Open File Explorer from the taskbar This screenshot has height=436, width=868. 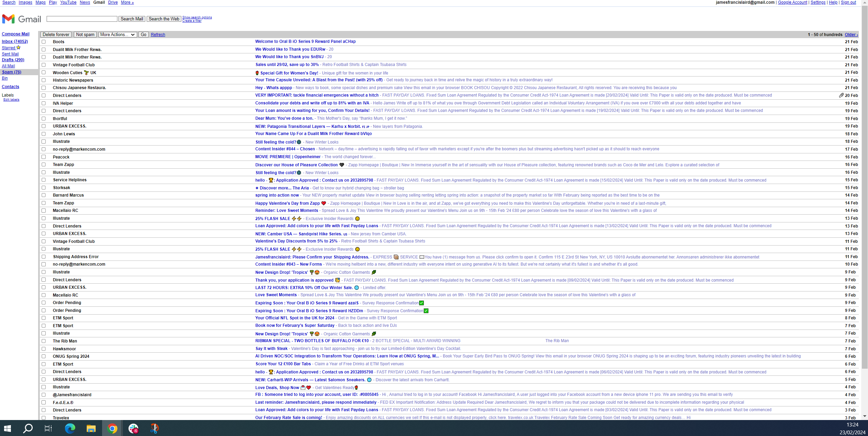(91, 428)
